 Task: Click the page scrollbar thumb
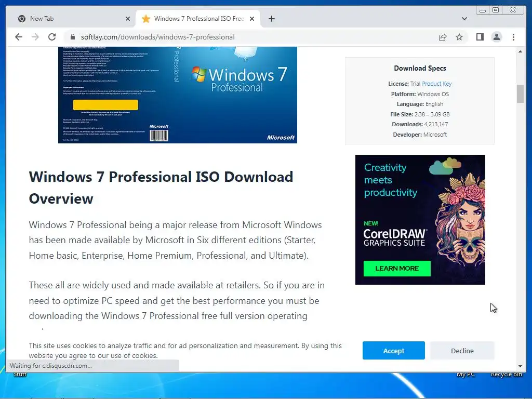[x=520, y=94]
